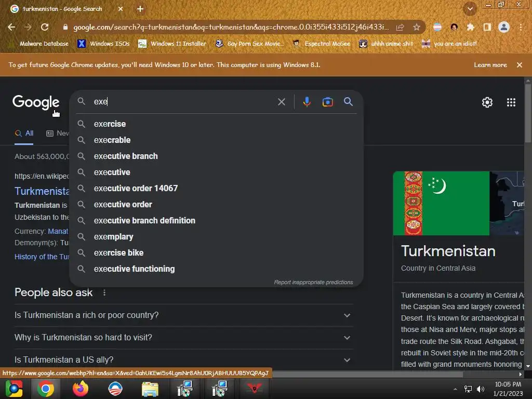Choose the exemplary suggestion
Screen dimensions: 532x399
(x=217, y=236)
